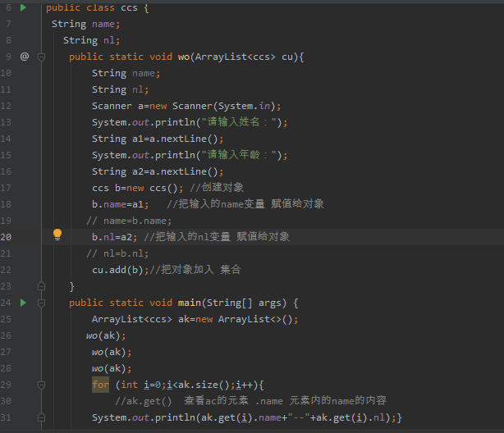The image size is (504, 433).
Task: Click the closing brace on line 23
Action: click(x=71, y=286)
